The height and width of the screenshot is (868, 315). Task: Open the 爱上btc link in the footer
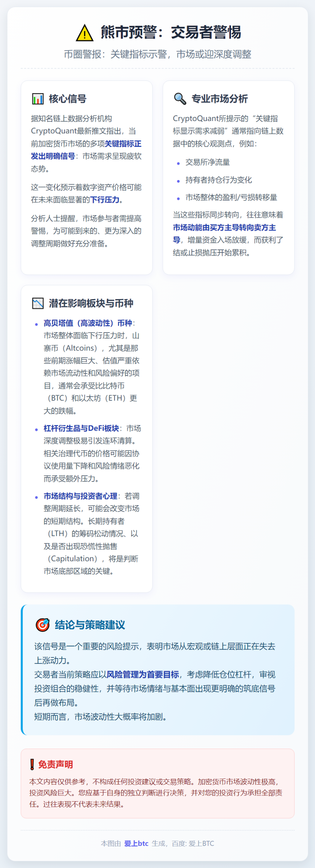pyautogui.click(x=136, y=843)
